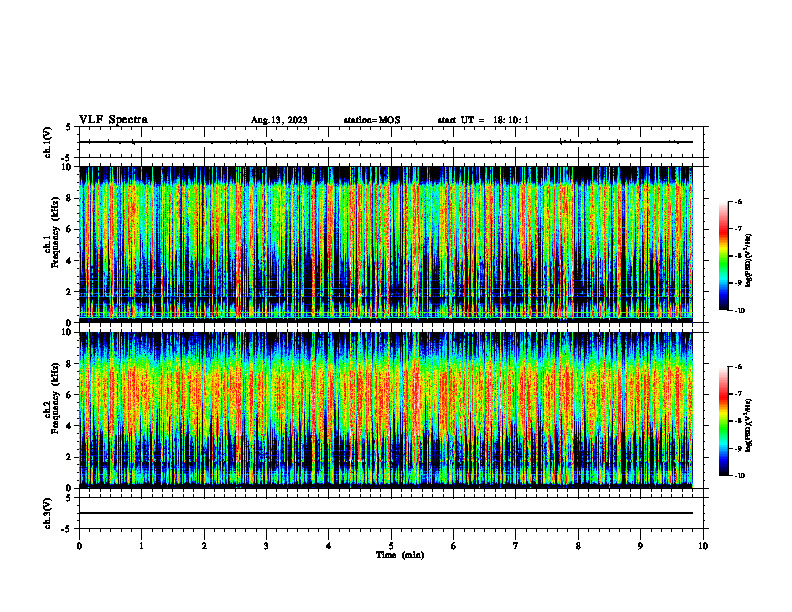Screen dimensions: 792x612
Task: Click the "station=MOS" header text
Action: pyautogui.click(x=372, y=120)
